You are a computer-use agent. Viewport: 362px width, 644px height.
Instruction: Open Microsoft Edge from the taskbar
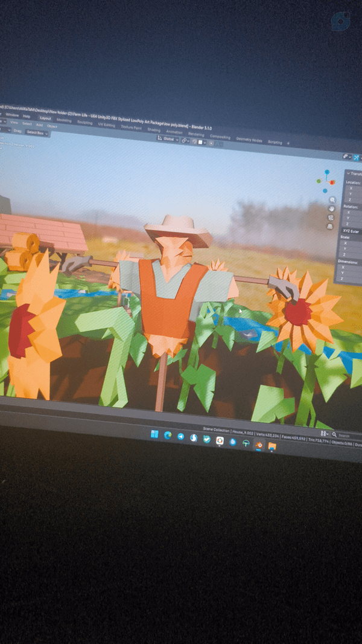pyautogui.click(x=168, y=436)
